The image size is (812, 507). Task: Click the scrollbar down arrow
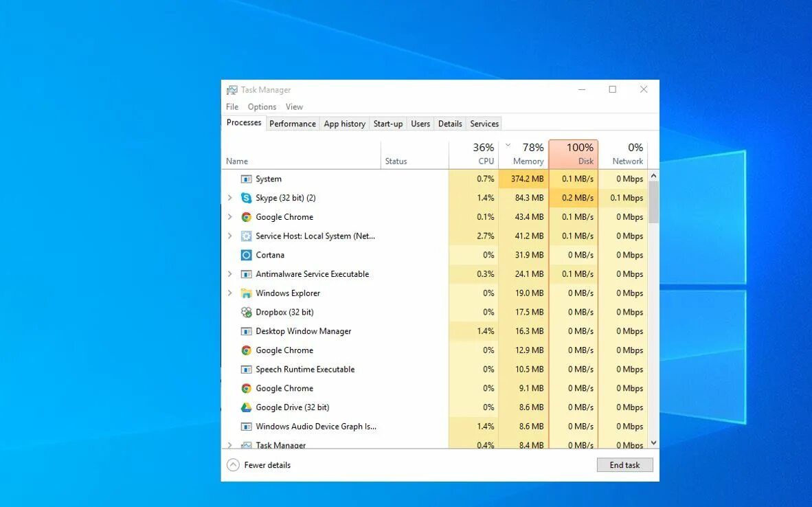pyautogui.click(x=653, y=443)
